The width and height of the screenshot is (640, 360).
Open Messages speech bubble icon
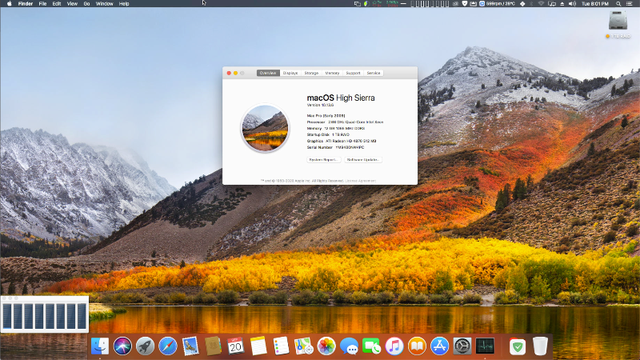click(x=349, y=346)
